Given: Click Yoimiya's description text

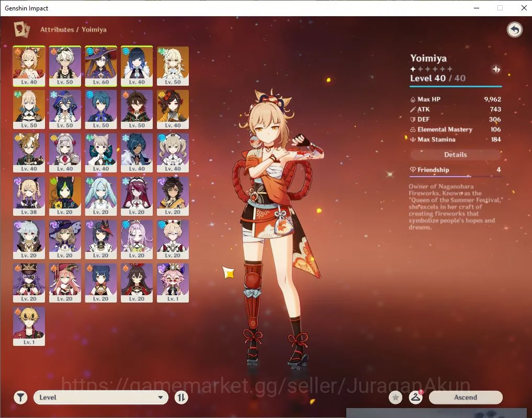Looking at the screenshot, I should pyautogui.click(x=455, y=207).
